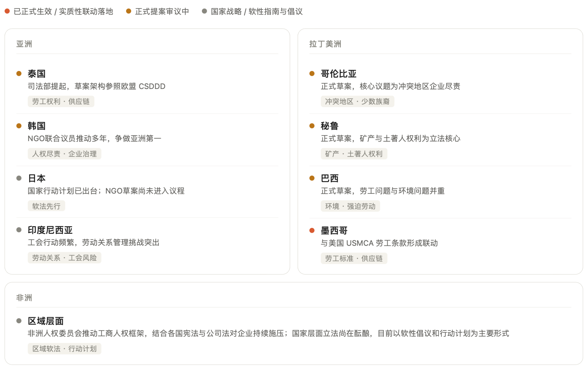Click the orange status dot beside 泰国
Image resolution: width=588 pixels, height=366 pixels.
tap(19, 73)
